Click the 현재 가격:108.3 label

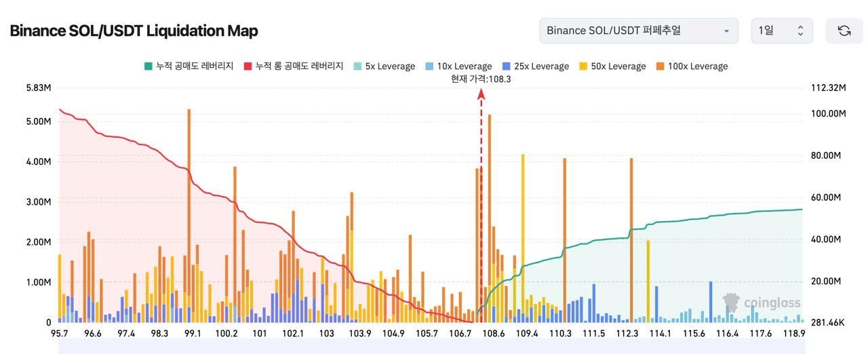pos(481,79)
